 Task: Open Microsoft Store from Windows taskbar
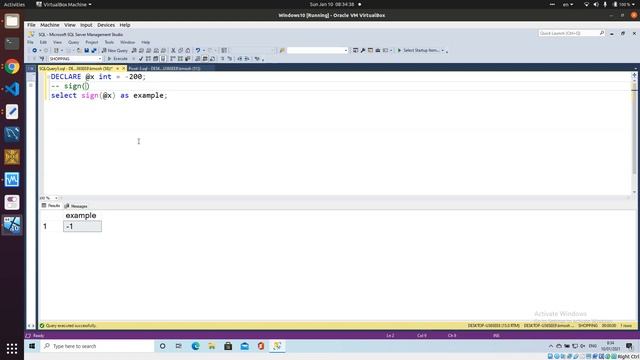point(228,346)
